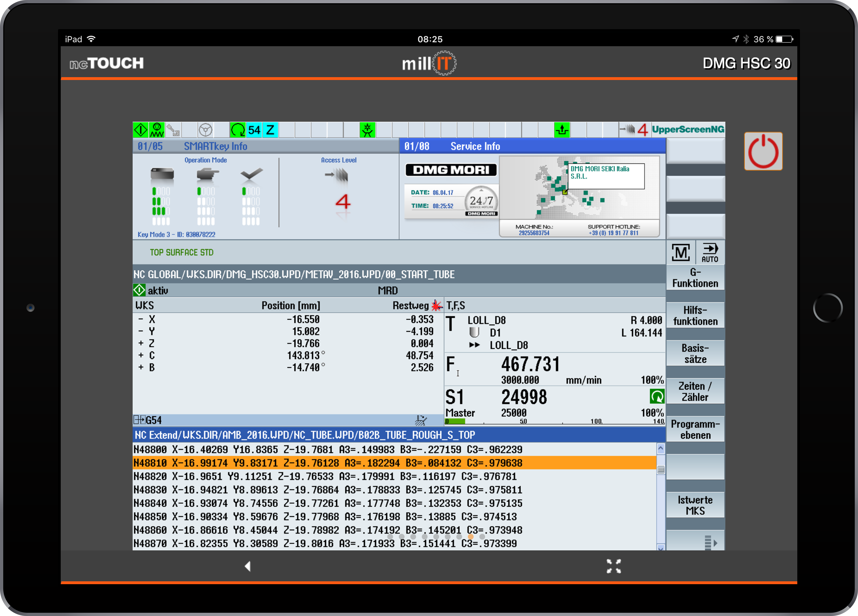Image resolution: width=858 pixels, height=616 pixels.
Task: Click the checkmark operation mode icon
Action: click(251, 174)
